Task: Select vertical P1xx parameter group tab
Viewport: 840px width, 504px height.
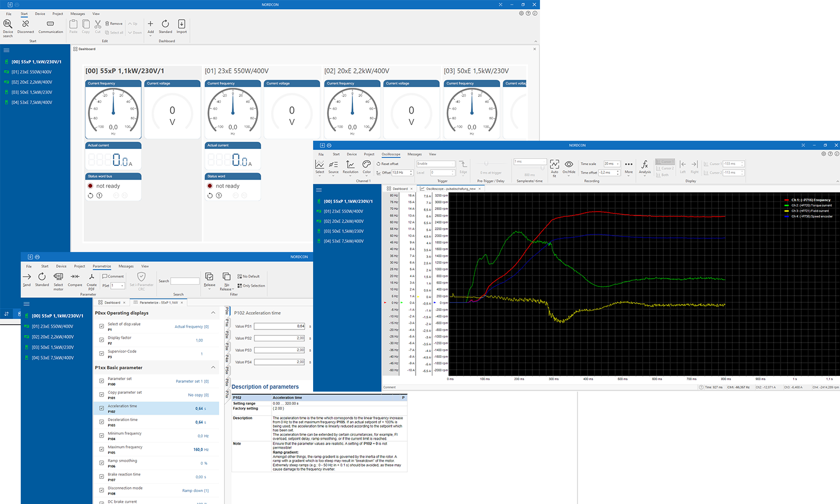Action: (x=227, y=323)
